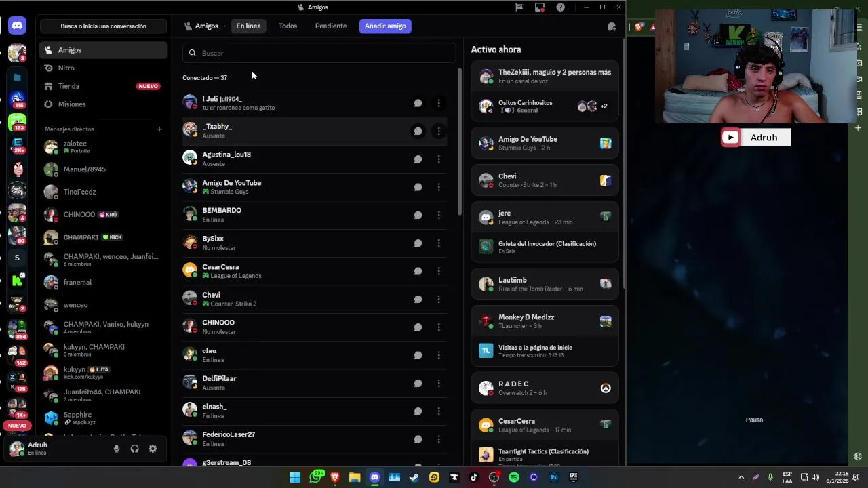The width and height of the screenshot is (868, 488).
Task: Toggle headphones deafen in user panel
Action: coord(135,449)
